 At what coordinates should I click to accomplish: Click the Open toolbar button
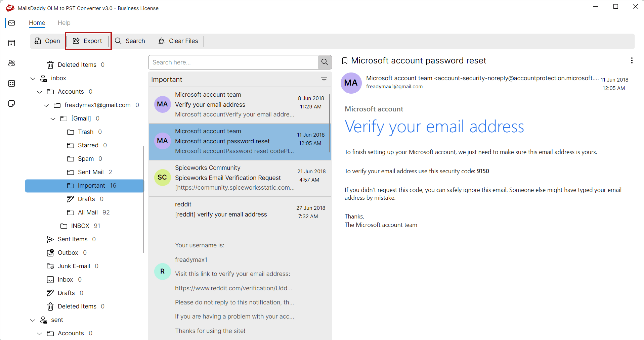coord(47,41)
